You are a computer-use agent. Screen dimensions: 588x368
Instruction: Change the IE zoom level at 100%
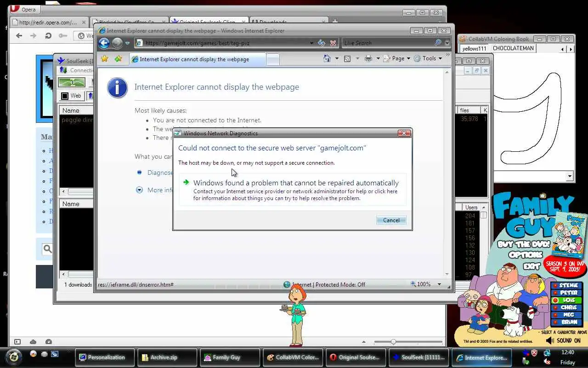pos(426,284)
